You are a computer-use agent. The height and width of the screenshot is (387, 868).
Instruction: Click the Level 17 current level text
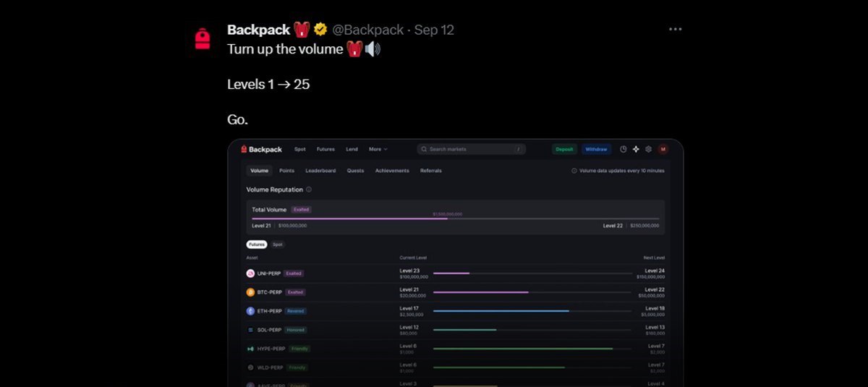409,308
